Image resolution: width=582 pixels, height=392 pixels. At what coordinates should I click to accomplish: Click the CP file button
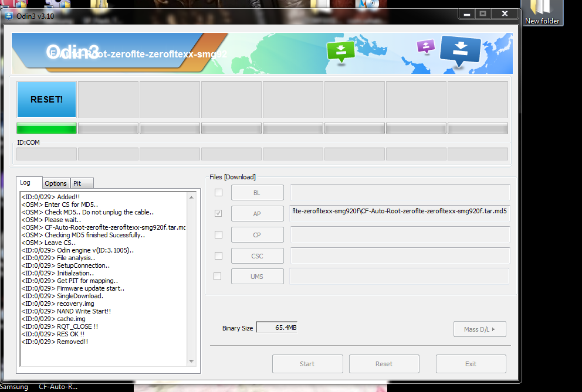click(x=257, y=235)
